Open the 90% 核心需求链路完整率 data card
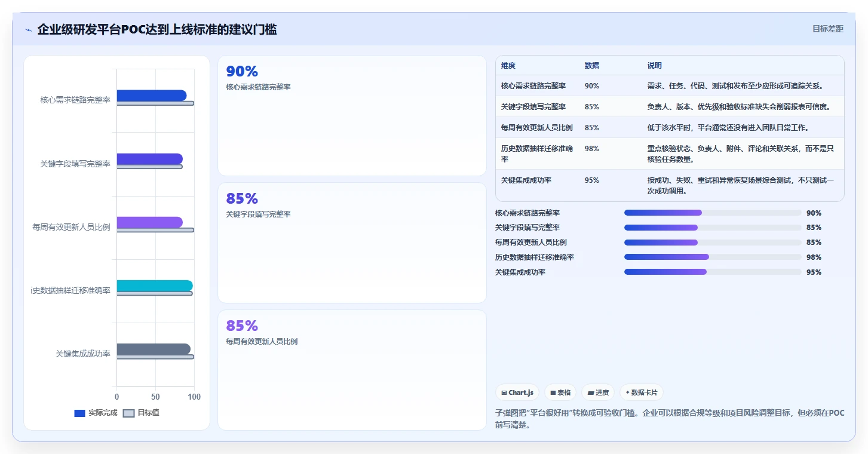 click(x=352, y=115)
